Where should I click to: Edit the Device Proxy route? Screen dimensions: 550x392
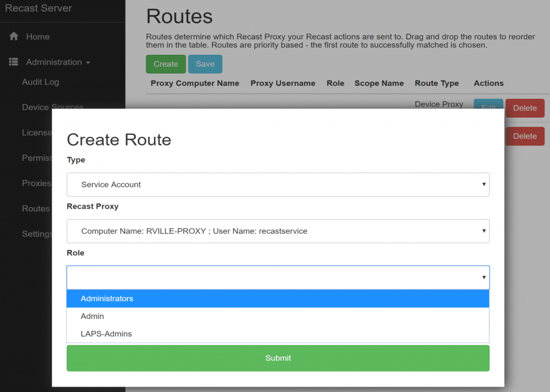coord(488,104)
